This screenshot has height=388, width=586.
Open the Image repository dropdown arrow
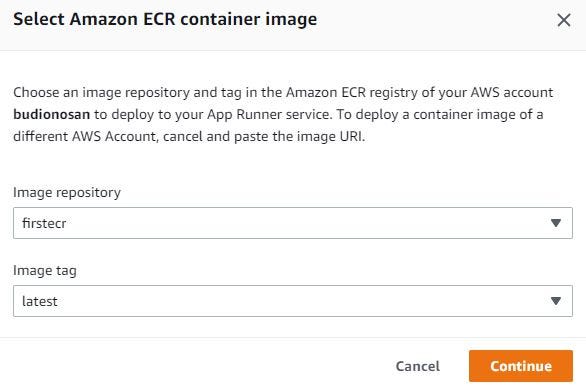(556, 223)
